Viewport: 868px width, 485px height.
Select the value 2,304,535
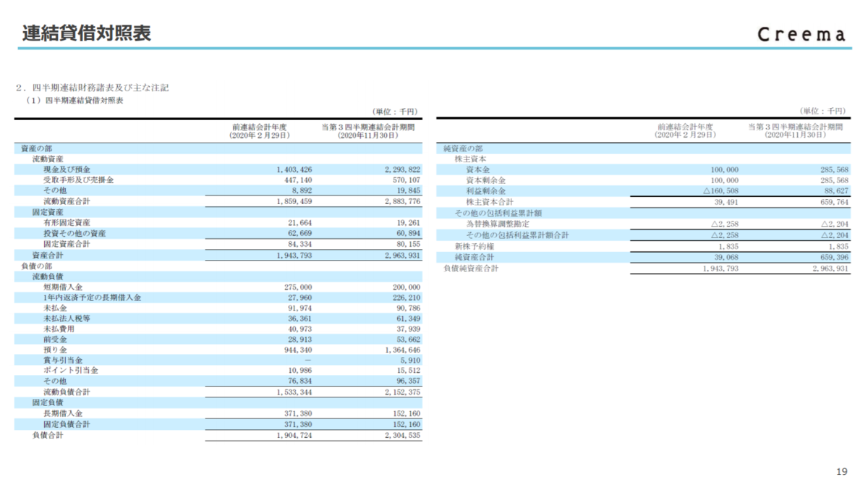click(401, 435)
